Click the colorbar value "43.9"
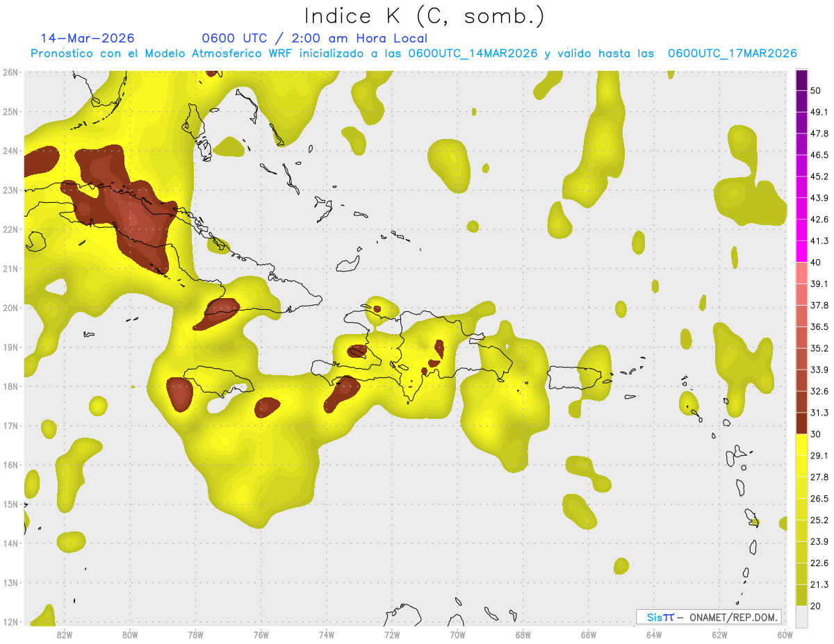The width and height of the screenshot is (834, 644). 819,198
